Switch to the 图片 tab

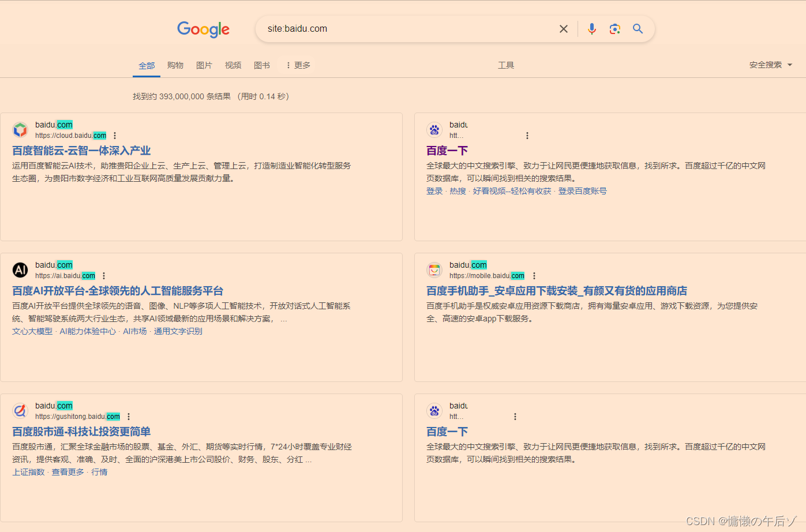[x=204, y=65]
